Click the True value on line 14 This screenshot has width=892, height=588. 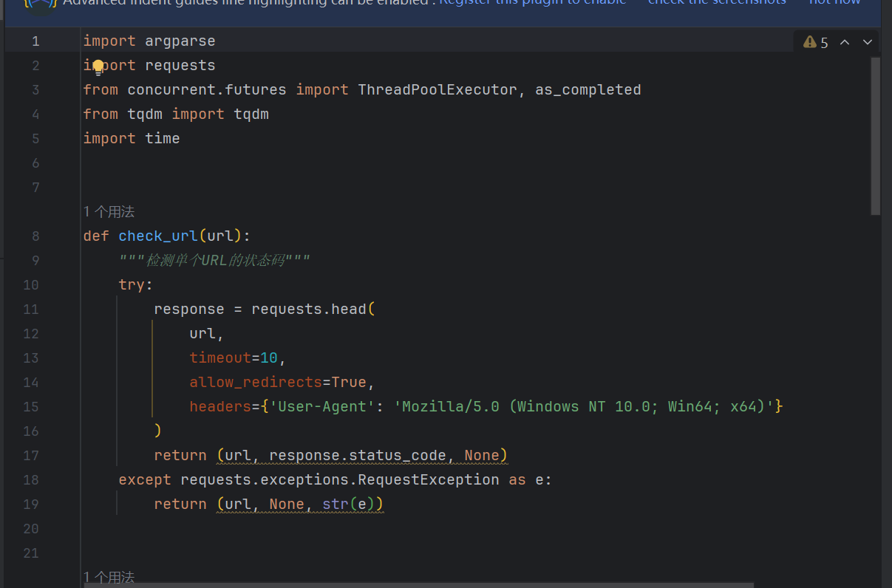click(349, 383)
